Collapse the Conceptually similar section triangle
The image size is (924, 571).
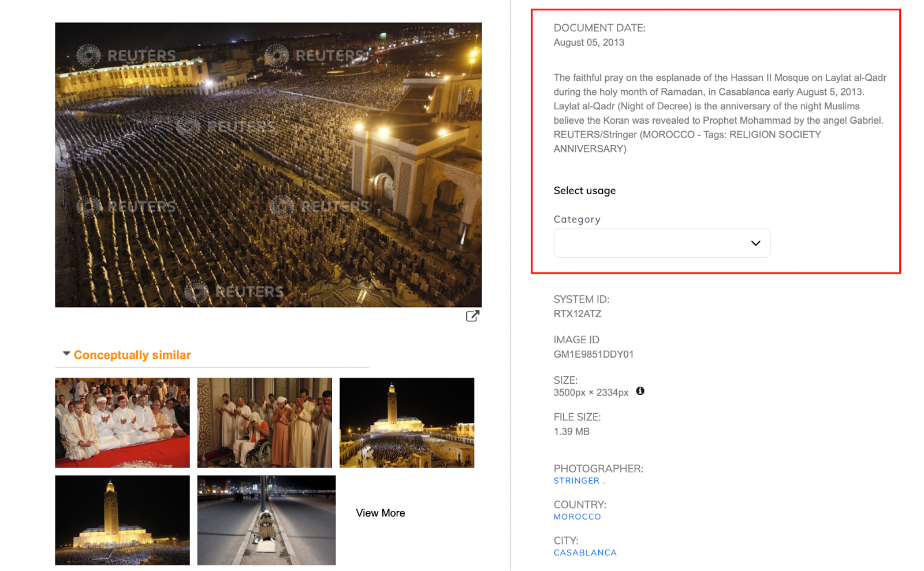pyautogui.click(x=66, y=353)
